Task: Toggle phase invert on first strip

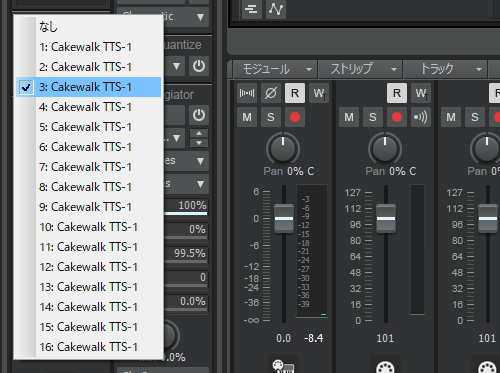Action: click(271, 93)
